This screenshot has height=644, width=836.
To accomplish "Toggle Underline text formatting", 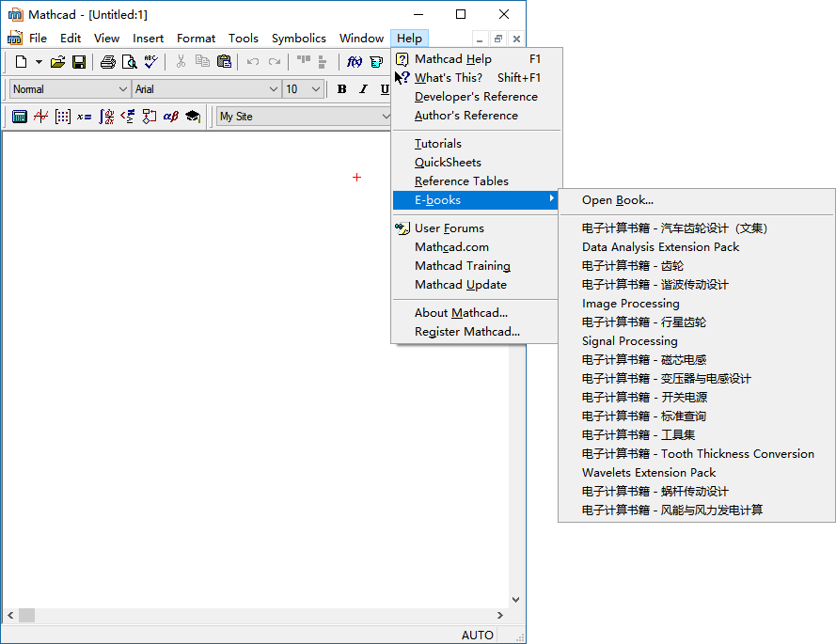I will click(385, 89).
